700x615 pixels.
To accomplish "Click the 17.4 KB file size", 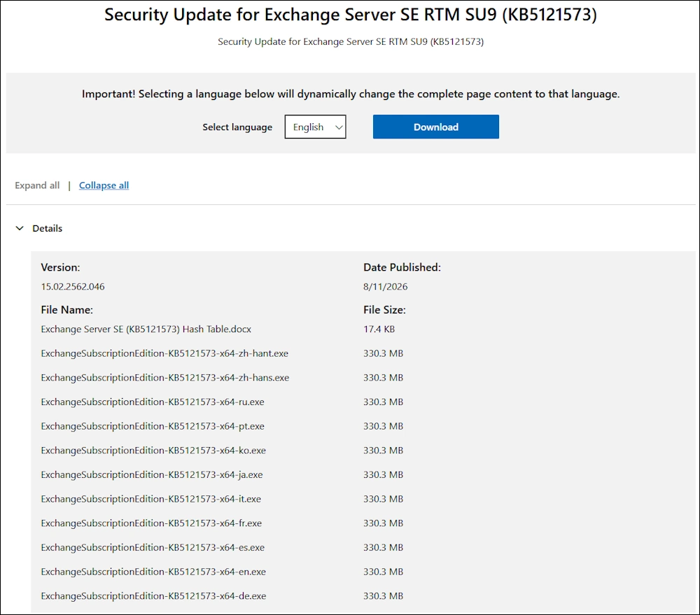I will coord(379,329).
